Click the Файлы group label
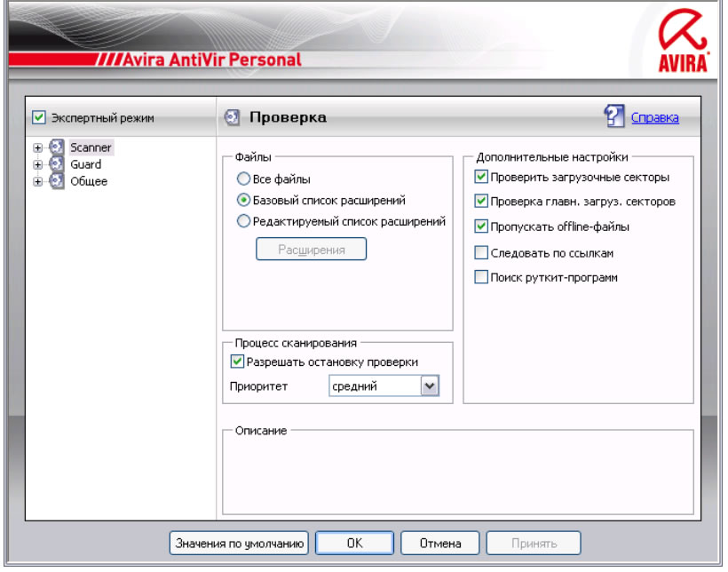This screenshot has height=572, width=728. [x=253, y=157]
